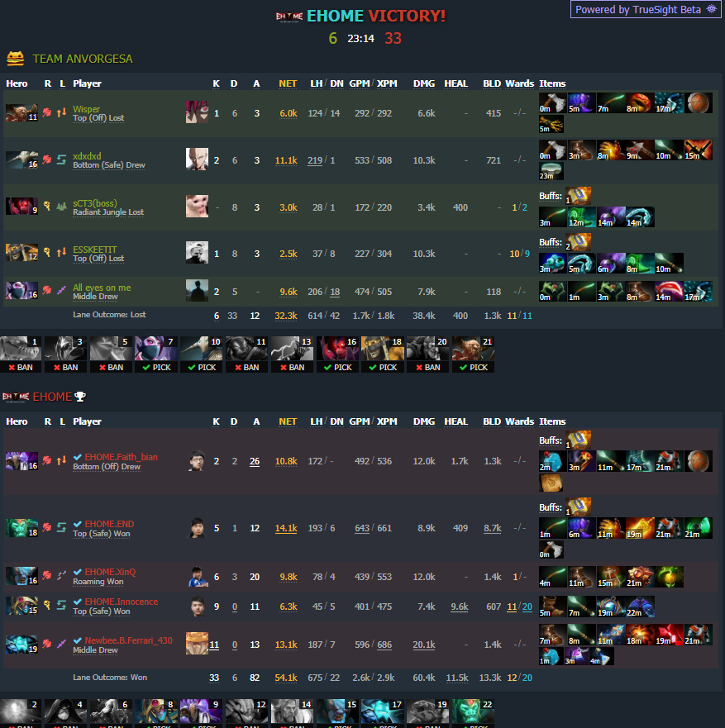Sort by the GPM column header for EHOME
Screen dimensions: 725x728
pyautogui.click(x=359, y=421)
